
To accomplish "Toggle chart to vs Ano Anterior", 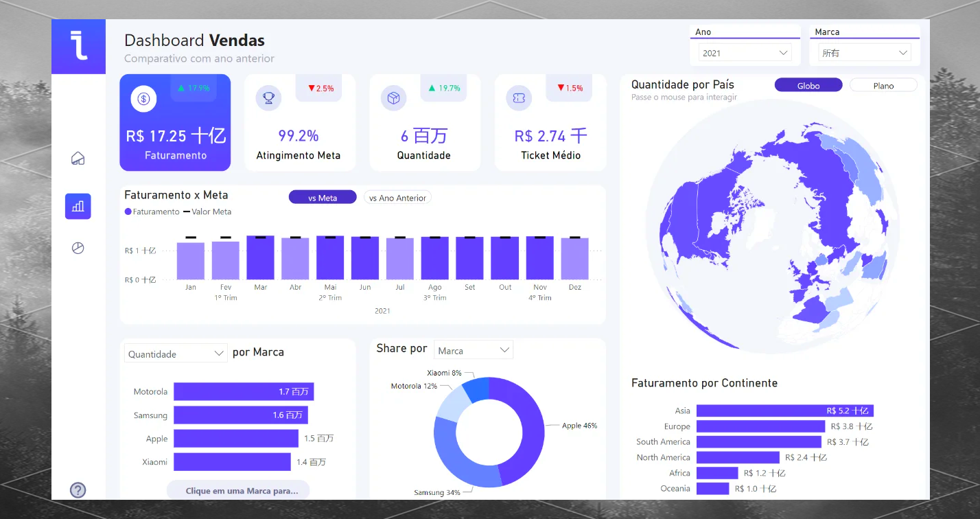I will click(x=397, y=198).
